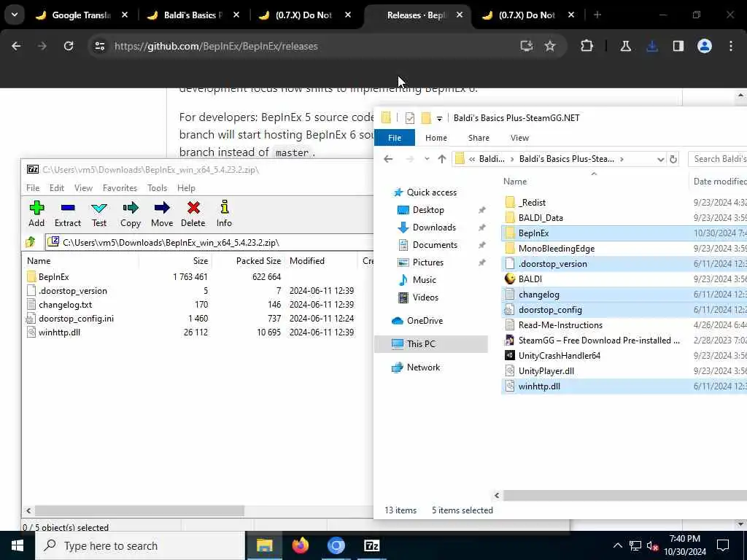747x560 pixels.
Task: Open Chrome three-dot menu
Action: pyautogui.click(x=731, y=46)
